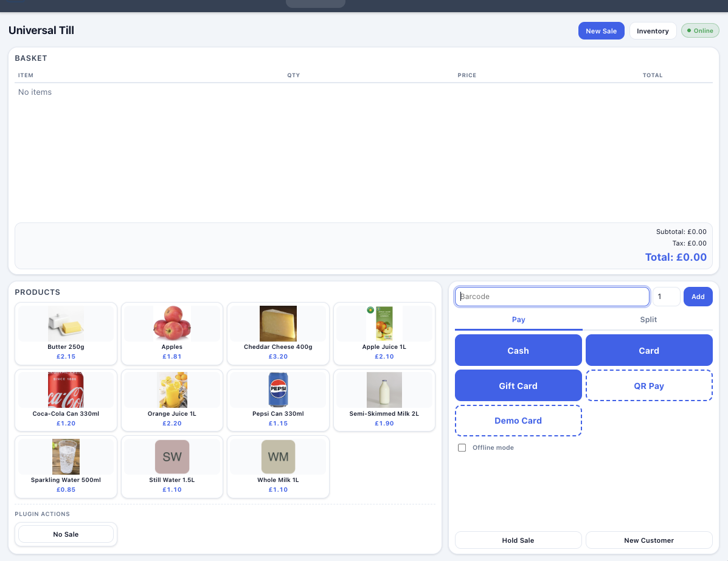Click the £1.90 Semi-Skimmed Milk price

384,423
